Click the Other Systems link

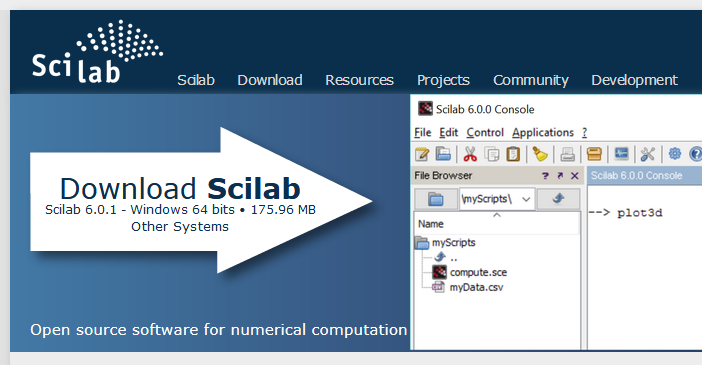[180, 227]
